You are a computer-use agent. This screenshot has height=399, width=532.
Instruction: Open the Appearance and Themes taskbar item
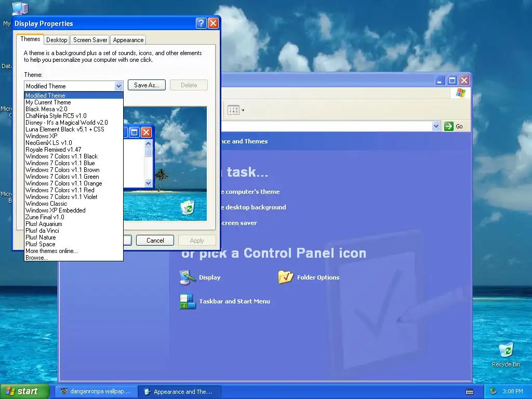pyautogui.click(x=180, y=392)
